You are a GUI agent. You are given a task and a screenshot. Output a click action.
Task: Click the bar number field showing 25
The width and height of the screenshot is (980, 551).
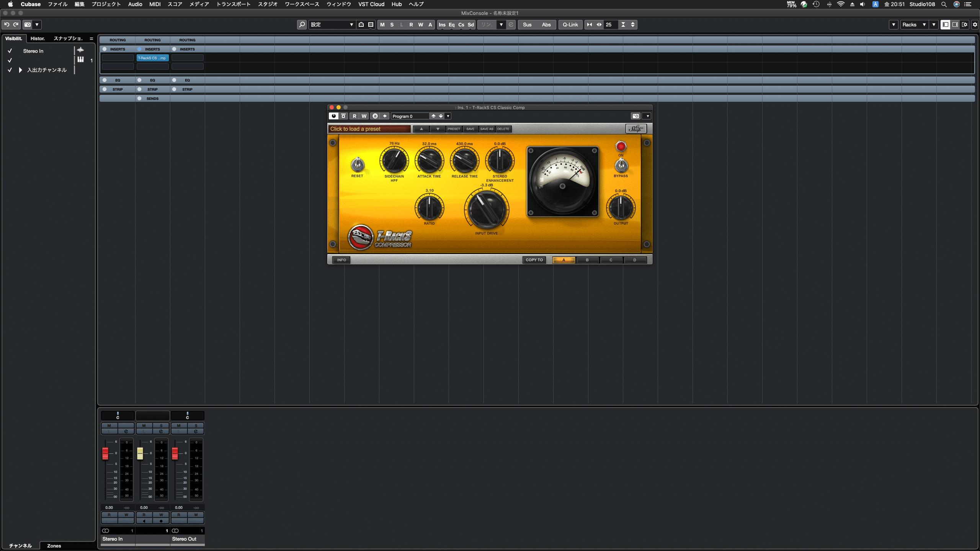[x=610, y=24]
